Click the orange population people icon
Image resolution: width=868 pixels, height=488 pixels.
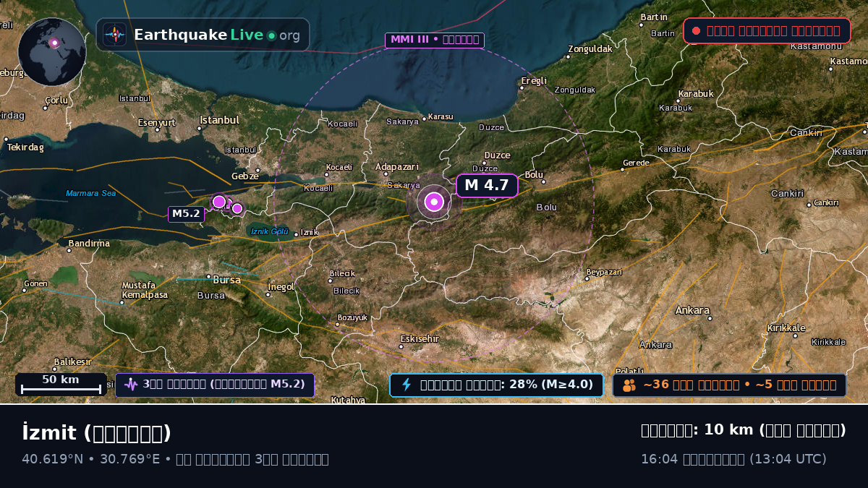[x=629, y=385]
